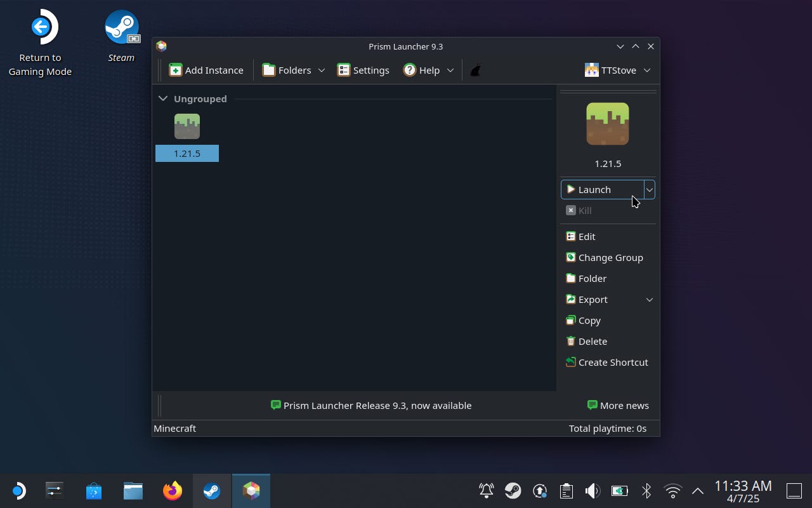Open Discover store from the taskbar
The width and height of the screenshot is (812, 508).
click(x=94, y=491)
